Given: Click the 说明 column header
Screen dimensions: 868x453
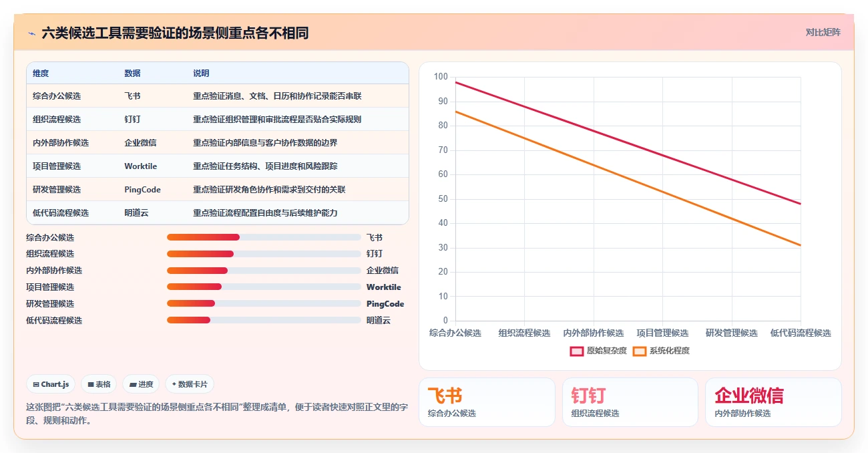Looking at the screenshot, I should click(x=201, y=73).
